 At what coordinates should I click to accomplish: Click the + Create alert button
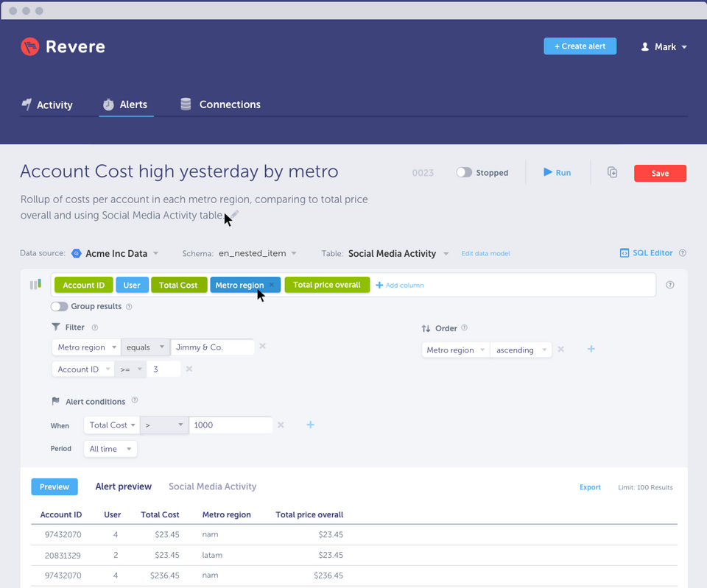pos(580,46)
